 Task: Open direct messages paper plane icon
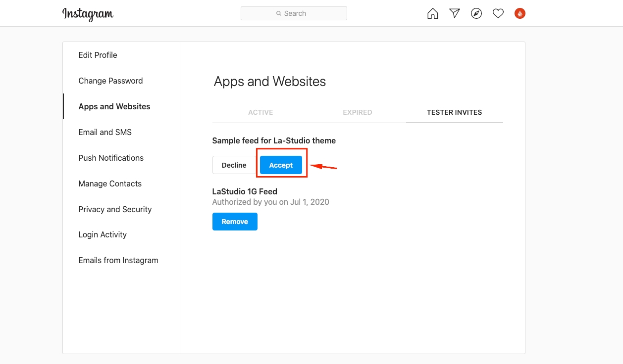pos(455,13)
